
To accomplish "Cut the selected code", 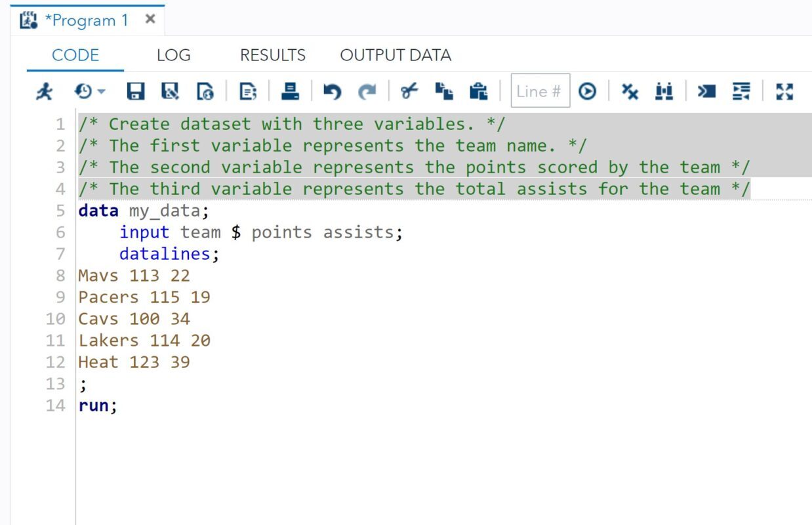I will click(x=409, y=92).
